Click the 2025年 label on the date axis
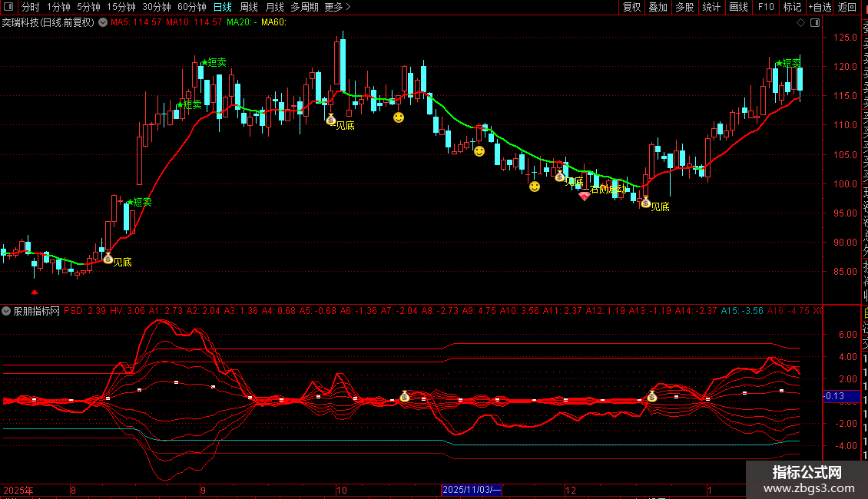Screen dimensions: 868x499 (x=18, y=490)
